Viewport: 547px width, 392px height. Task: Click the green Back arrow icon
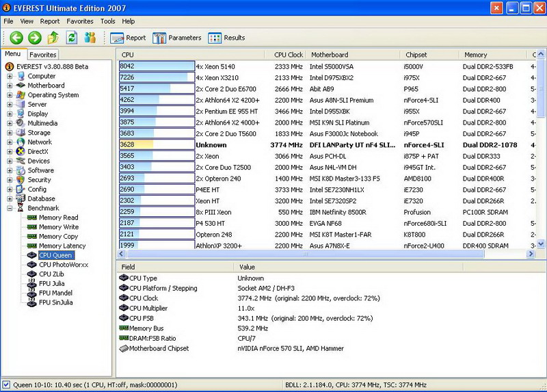click(16, 38)
